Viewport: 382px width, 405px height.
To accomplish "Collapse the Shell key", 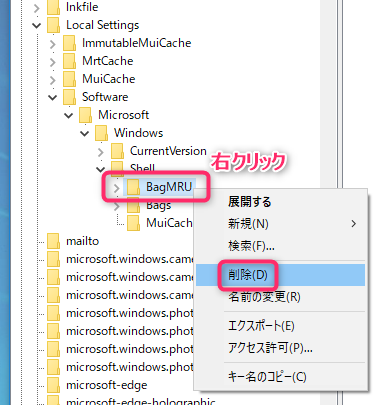I will [x=101, y=170].
